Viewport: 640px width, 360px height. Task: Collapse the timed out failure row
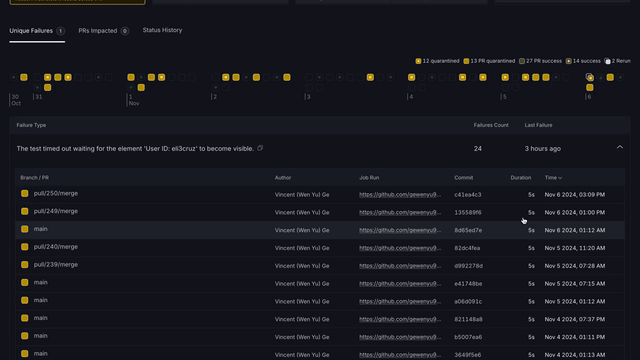(620, 147)
